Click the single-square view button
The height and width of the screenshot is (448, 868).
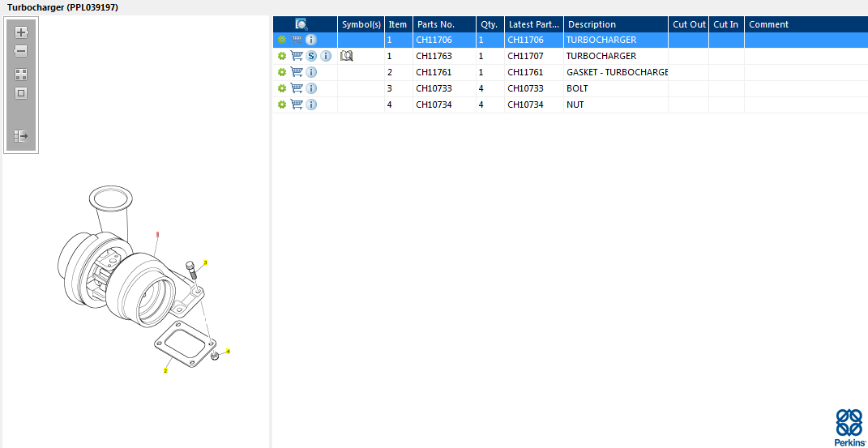click(x=21, y=93)
